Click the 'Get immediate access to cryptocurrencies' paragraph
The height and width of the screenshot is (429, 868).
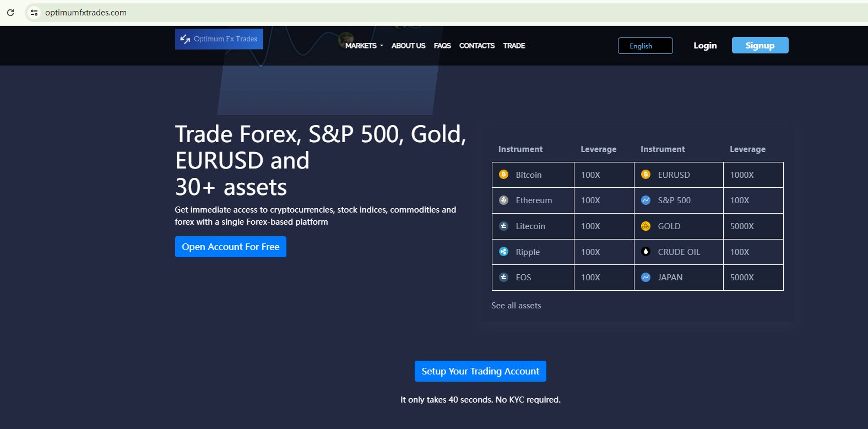click(x=316, y=216)
